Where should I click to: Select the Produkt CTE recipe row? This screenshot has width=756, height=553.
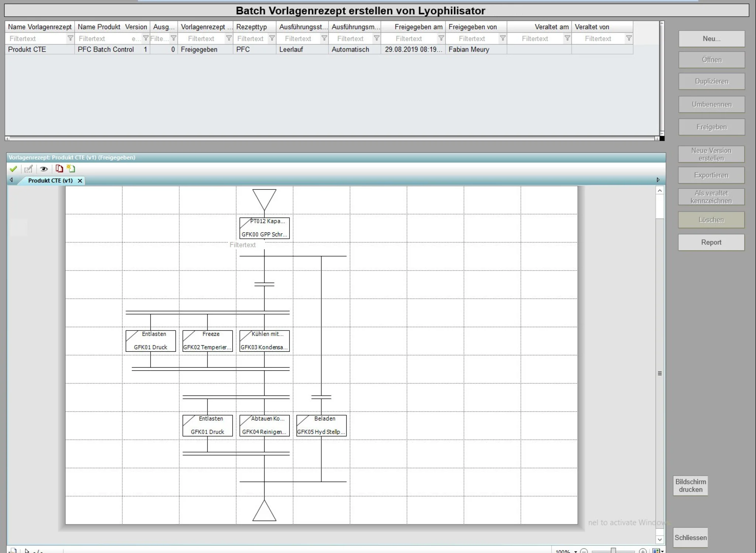(319, 49)
